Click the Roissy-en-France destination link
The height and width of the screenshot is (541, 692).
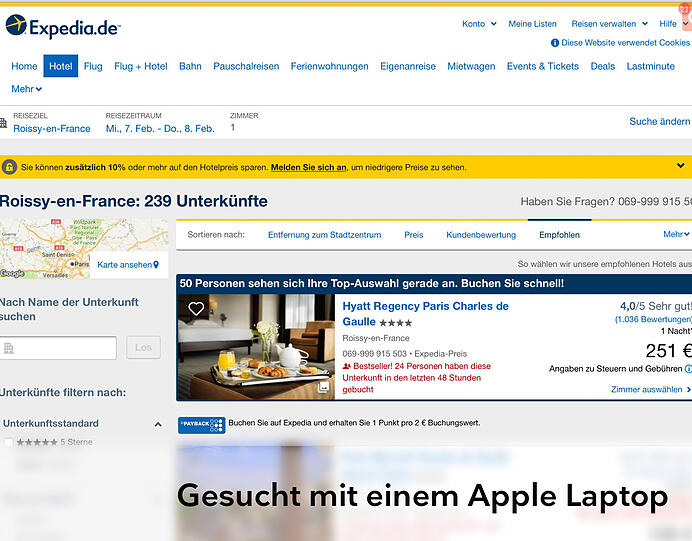click(52, 128)
